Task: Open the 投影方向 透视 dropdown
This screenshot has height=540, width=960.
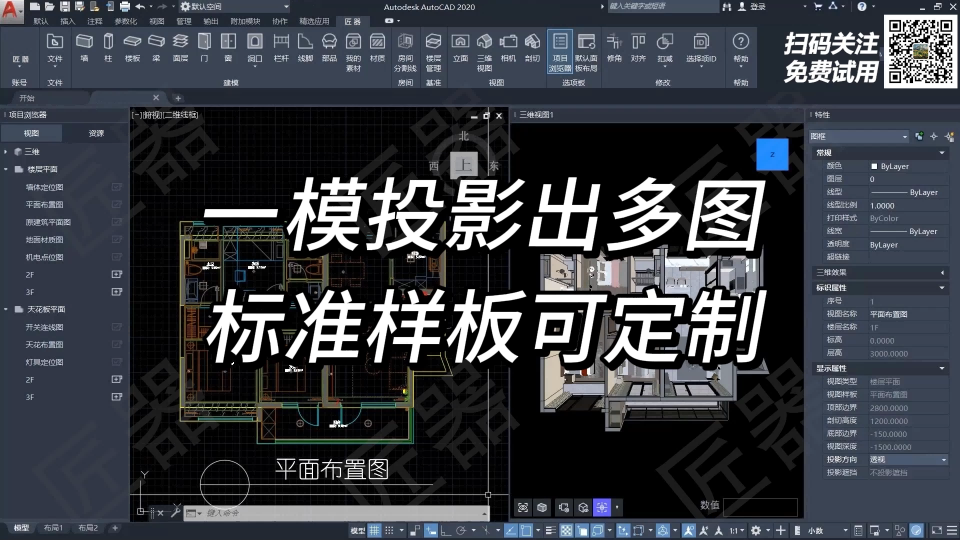Action: [x=908, y=459]
